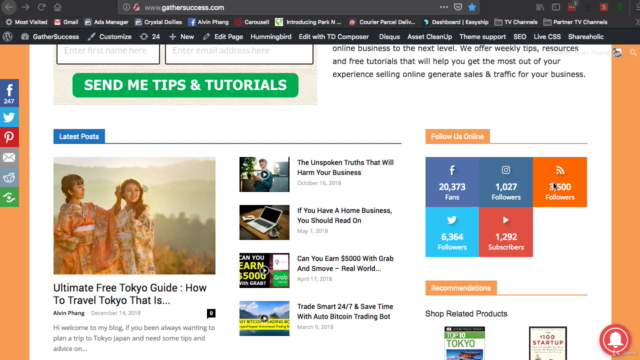Expand TV Channels bookmark folder
Viewport: 640px width, 360px height.
(516, 22)
